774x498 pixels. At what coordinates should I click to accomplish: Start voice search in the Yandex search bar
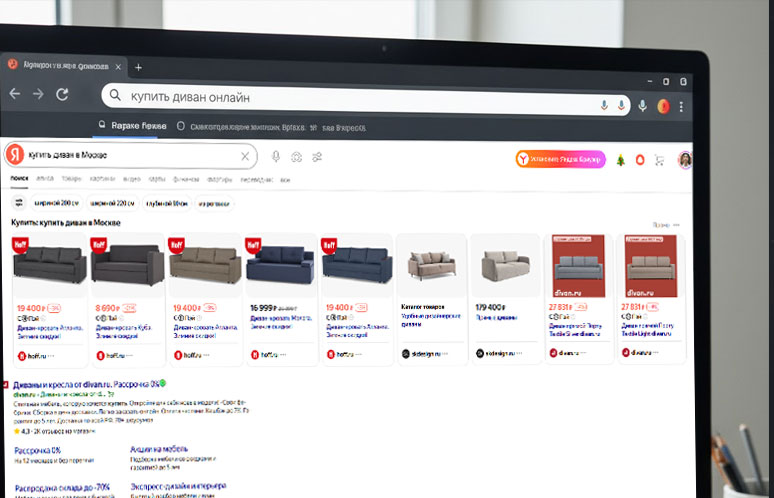[x=276, y=157]
